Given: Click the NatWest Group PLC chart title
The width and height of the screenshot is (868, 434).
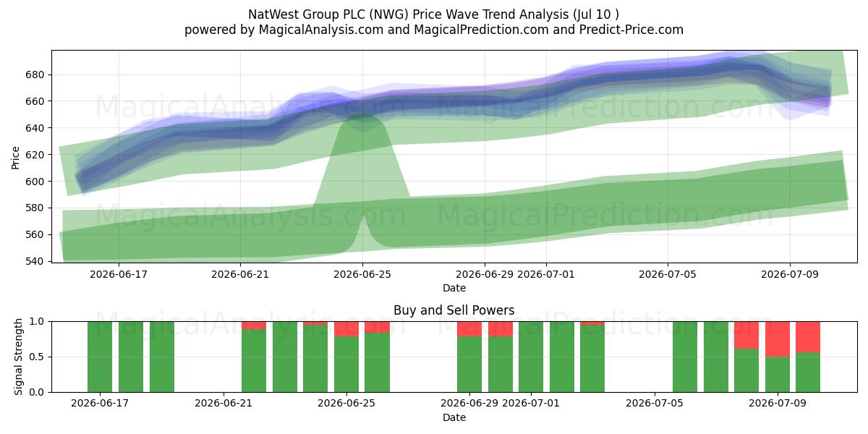Looking at the screenshot, I should click(433, 14).
